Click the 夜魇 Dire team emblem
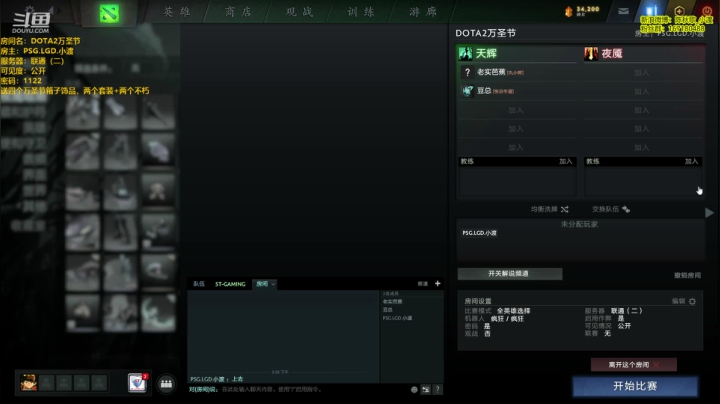The width and height of the screenshot is (720, 404). coord(591,53)
